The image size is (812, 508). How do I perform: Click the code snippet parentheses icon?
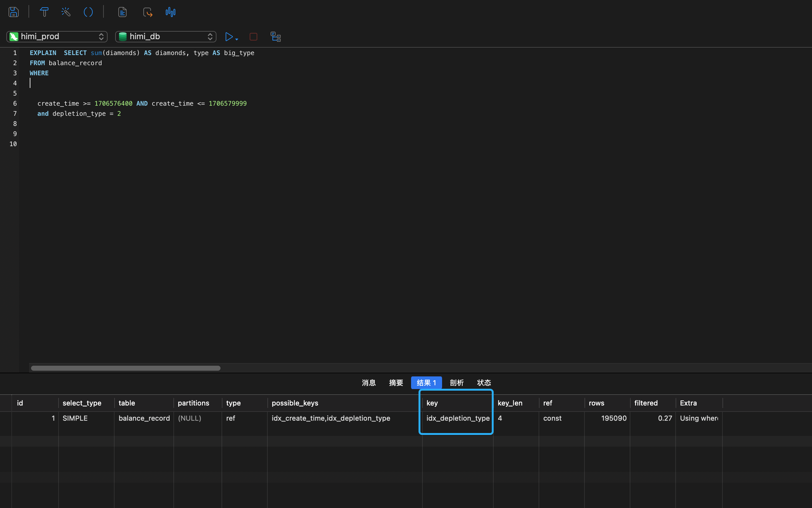click(x=88, y=12)
